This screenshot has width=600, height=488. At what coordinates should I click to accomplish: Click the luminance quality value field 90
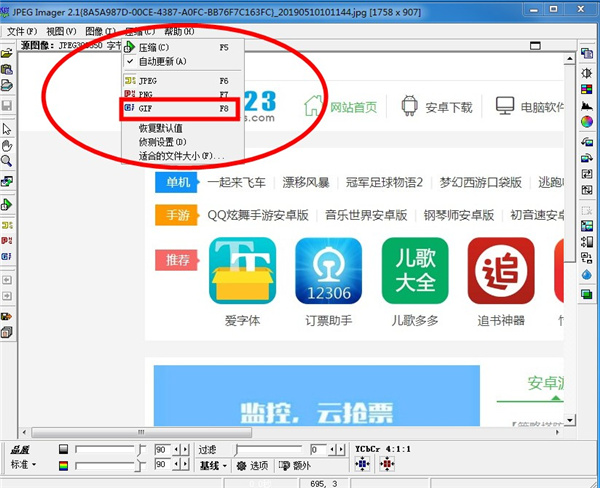pyautogui.click(x=162, y=449)
